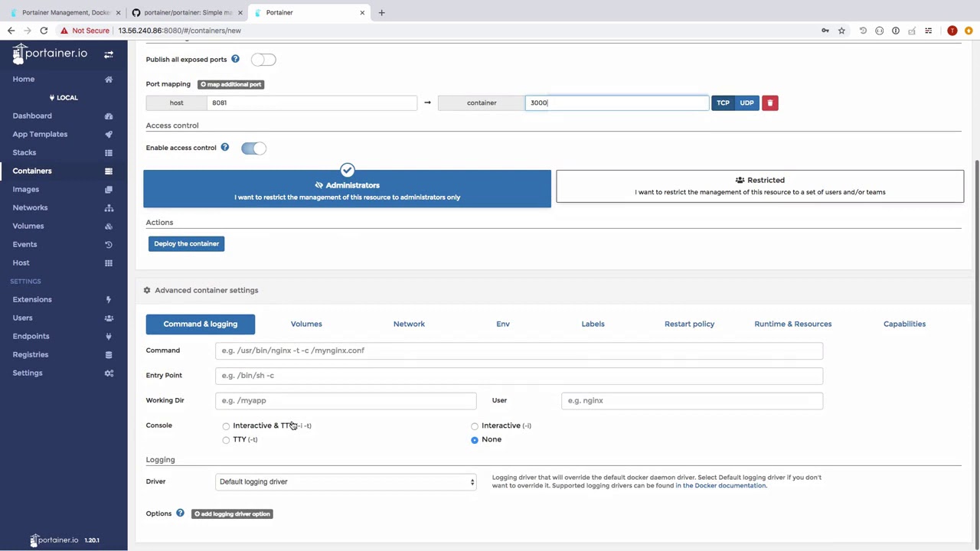Toggle Publish all exposed ports switch

point(263,60)
